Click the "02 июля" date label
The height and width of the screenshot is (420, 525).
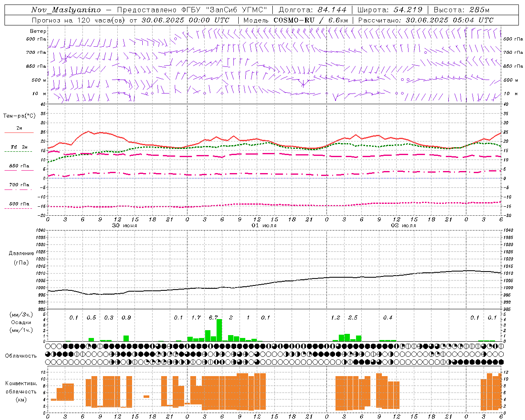[404, 226]
